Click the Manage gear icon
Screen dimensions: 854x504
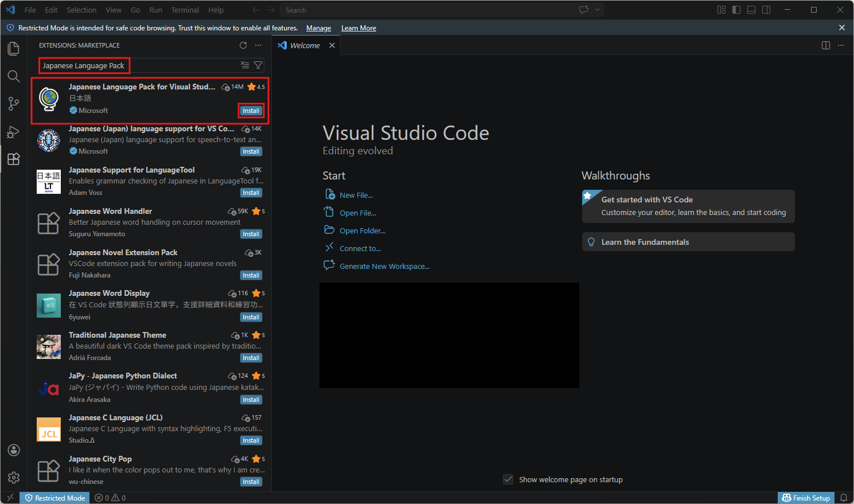tap(14, 477)
